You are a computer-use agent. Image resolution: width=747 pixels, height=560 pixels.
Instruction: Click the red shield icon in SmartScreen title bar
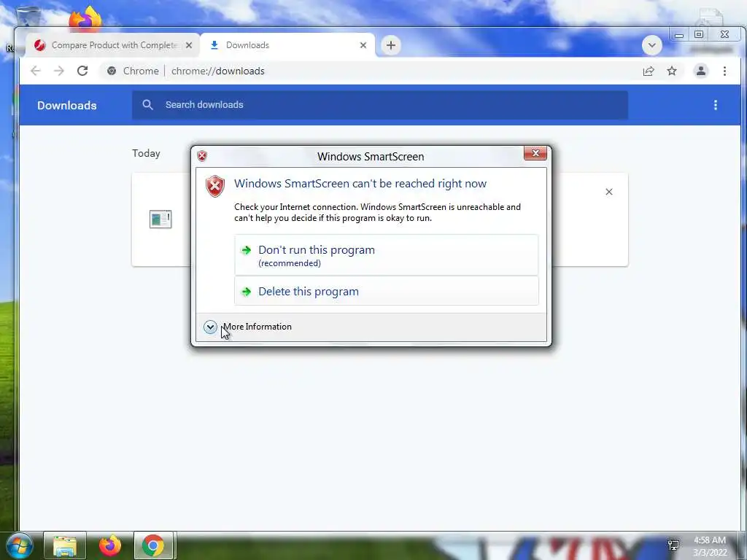pyautogui.click(x=202, y=156)
